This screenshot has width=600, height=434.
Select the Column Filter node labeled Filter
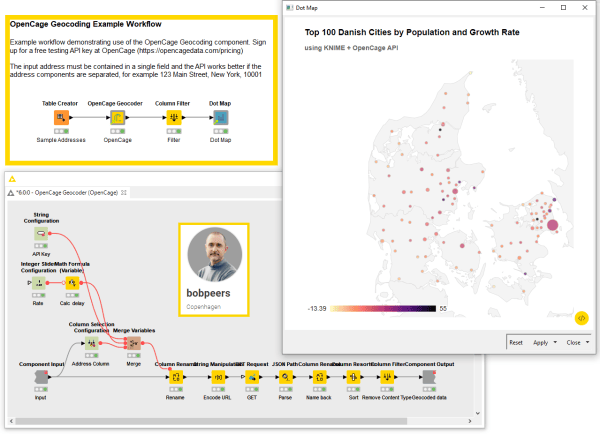[x=174, y=117]
